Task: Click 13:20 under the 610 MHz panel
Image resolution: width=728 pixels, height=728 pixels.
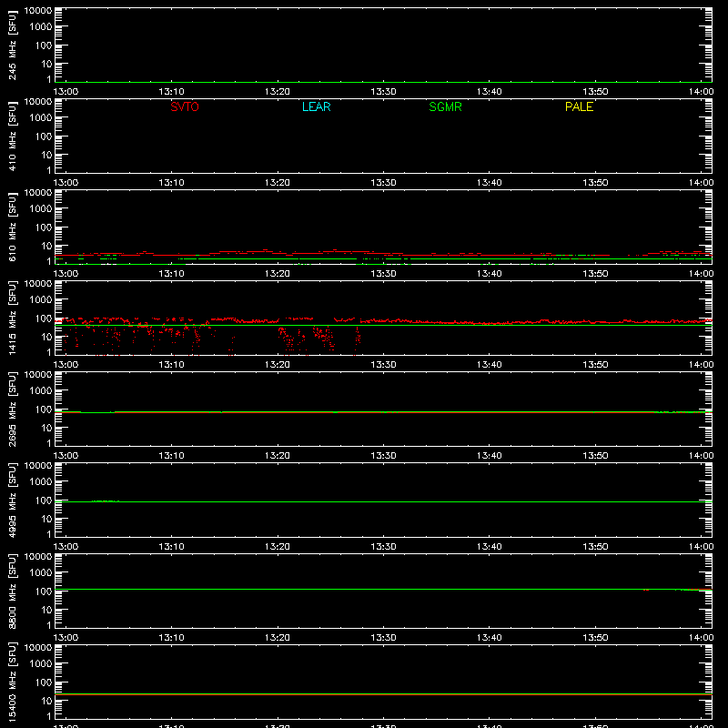Action: click(278, 274)
